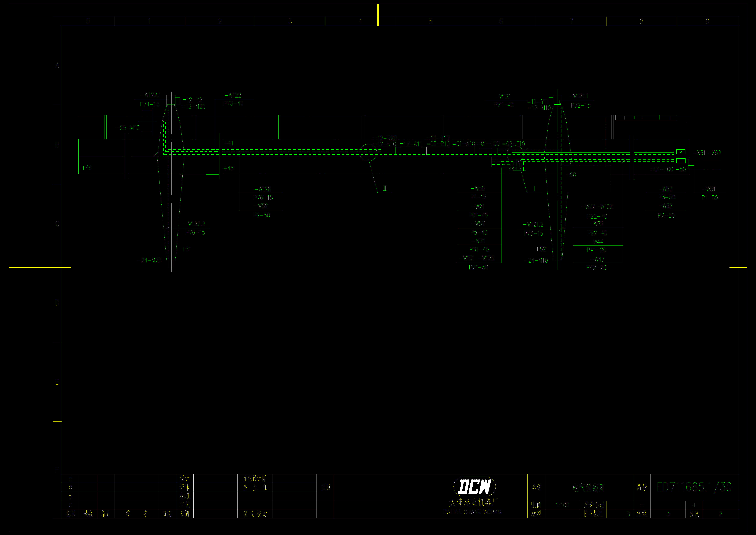This screenshot has width=756, height=535.
Task: Click the '=12-Y11' device tag
Action: tap(538, 101)
